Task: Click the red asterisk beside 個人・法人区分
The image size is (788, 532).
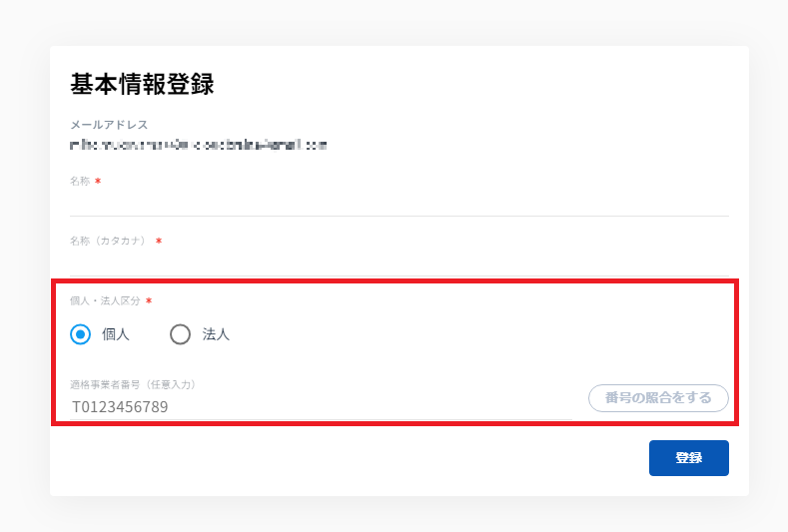Action: click(x=149, y=300)
